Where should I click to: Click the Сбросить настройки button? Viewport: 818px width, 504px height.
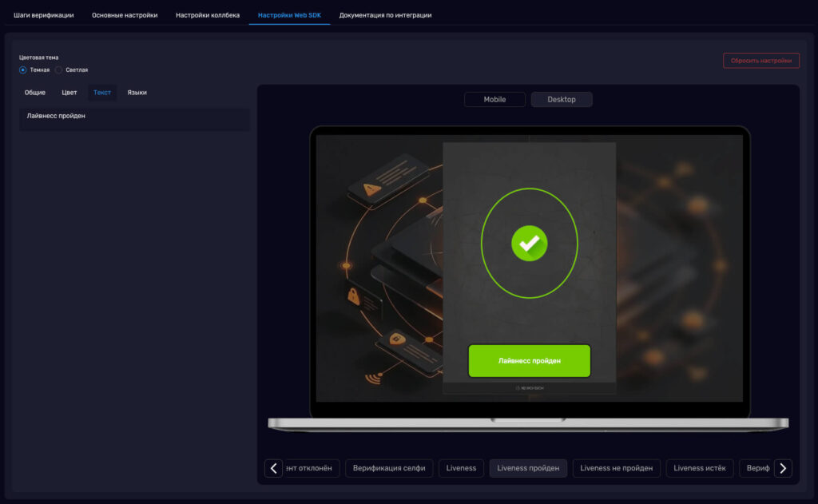click(761, 61)
